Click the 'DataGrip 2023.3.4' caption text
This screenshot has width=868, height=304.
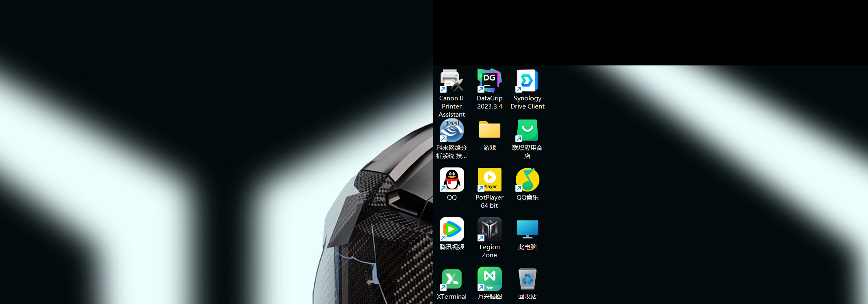[x=489, y=102]
